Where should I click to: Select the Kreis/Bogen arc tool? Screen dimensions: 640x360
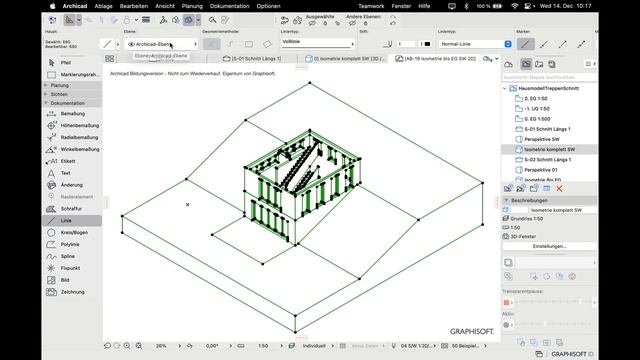pos(72,232)
